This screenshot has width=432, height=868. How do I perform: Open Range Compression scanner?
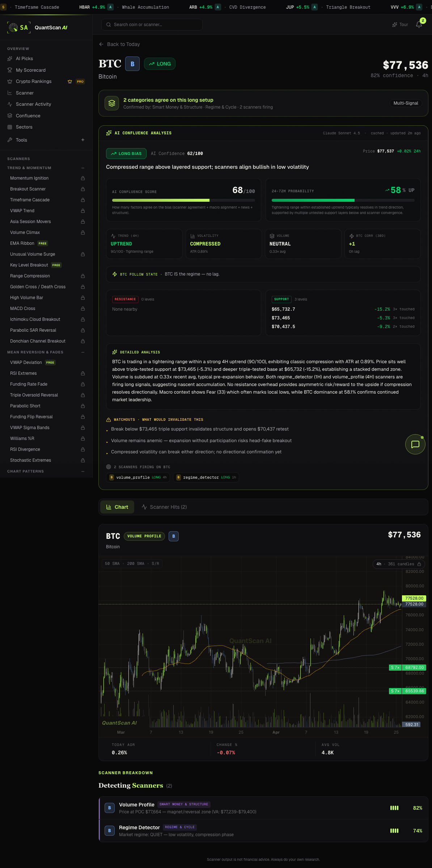pyautogui.click(x=46, y=276)
